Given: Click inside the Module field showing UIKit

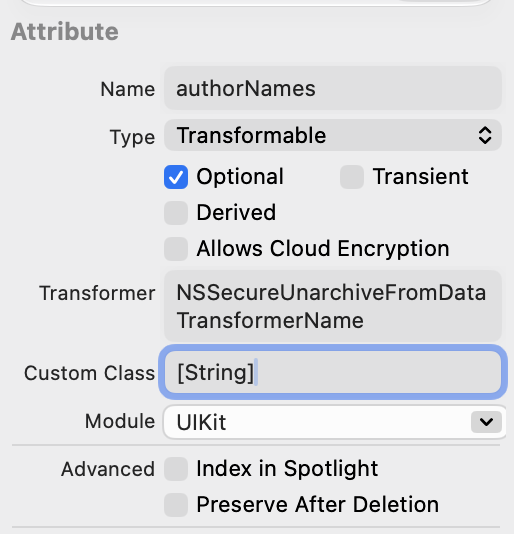Looking at the screenshot, I should click(x=317, y=422).
